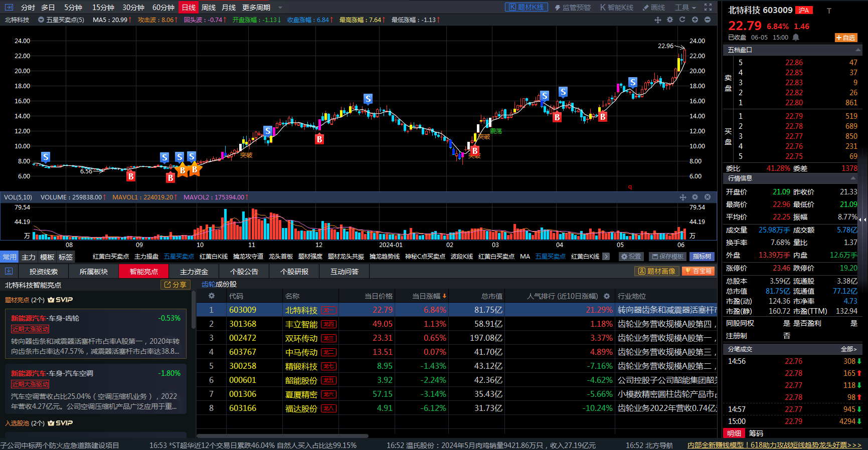Screen dimensions: 868x450
Task: Switch to 分时 chart period
Action: pyautogui.click(x=28, y=8)
